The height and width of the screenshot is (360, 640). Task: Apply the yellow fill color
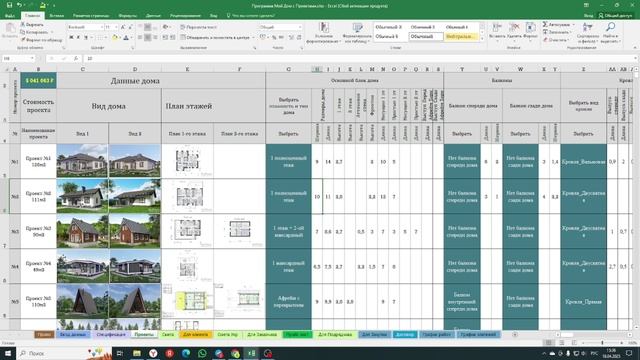[x=115, y=38]
